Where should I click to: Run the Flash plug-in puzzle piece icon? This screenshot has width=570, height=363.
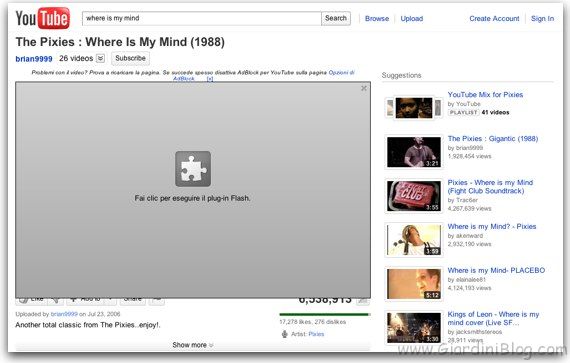click(193, 169)
